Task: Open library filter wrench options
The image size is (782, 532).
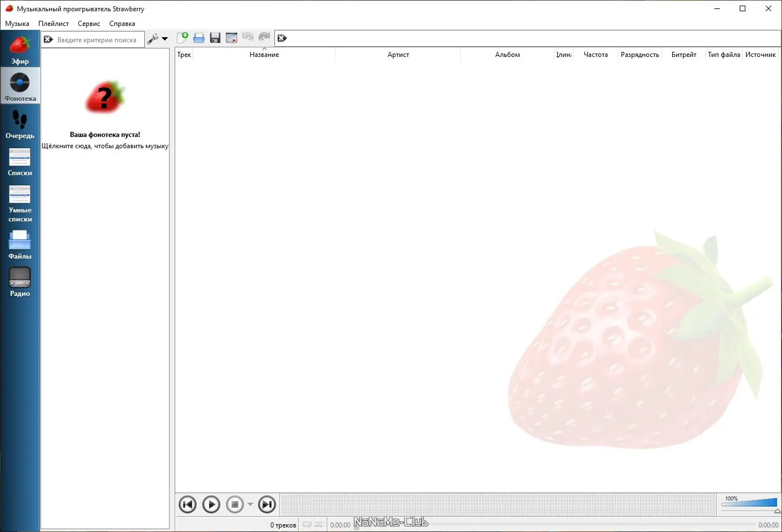Action: click(157, 39)
